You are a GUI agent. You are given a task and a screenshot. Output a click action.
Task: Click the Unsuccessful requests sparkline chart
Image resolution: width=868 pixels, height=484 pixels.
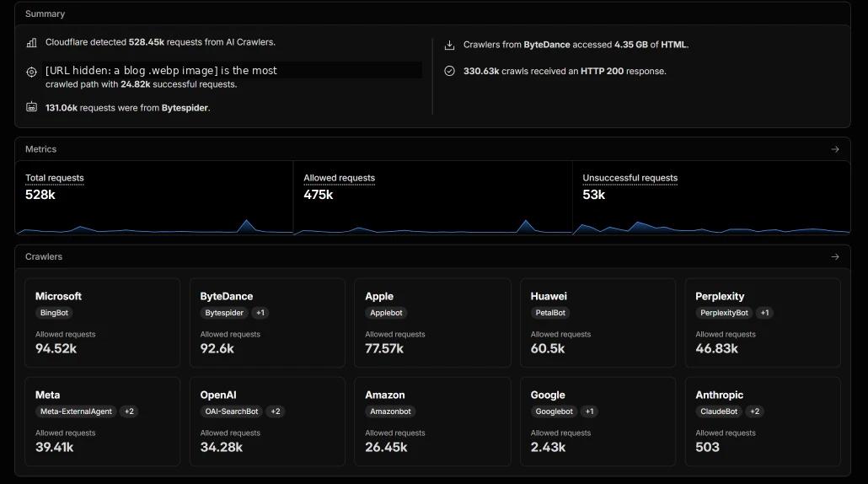click(x=710, y=226)
